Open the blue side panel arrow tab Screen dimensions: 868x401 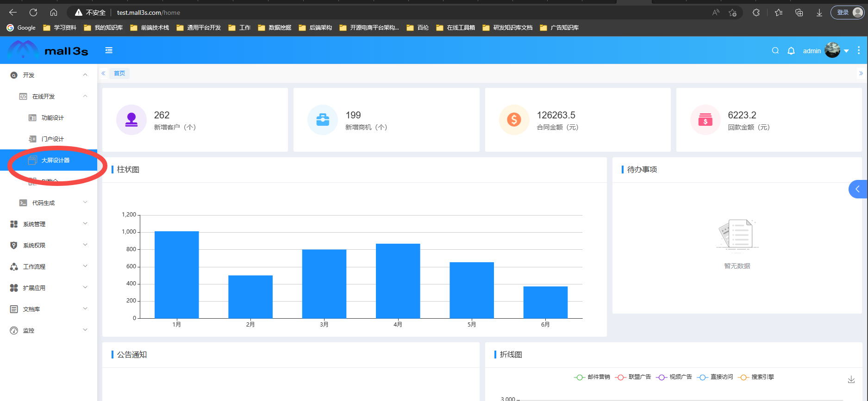(x=858, y=189)
